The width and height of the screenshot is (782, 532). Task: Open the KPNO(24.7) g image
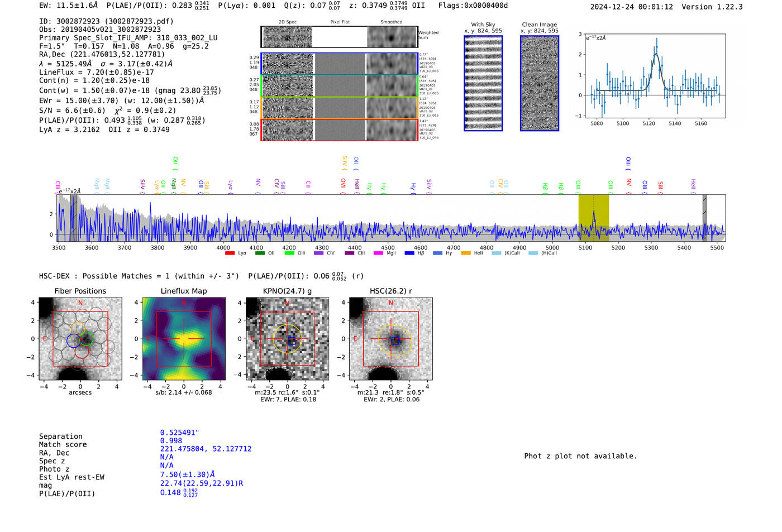(x=287, y=339)
